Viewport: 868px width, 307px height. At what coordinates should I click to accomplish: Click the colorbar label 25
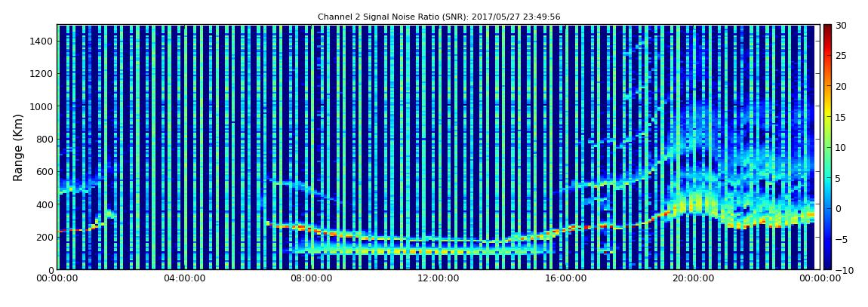[x=842, y=55]
